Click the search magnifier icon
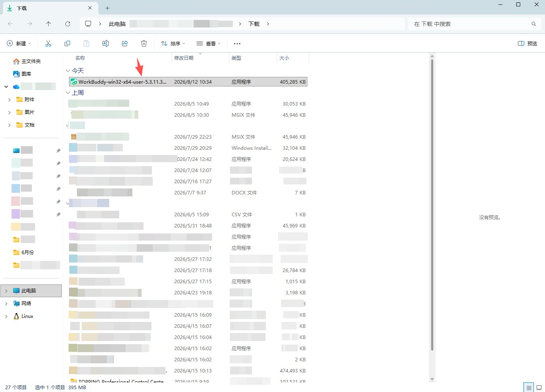The image size is (545, 392). (x=534, y=24)
